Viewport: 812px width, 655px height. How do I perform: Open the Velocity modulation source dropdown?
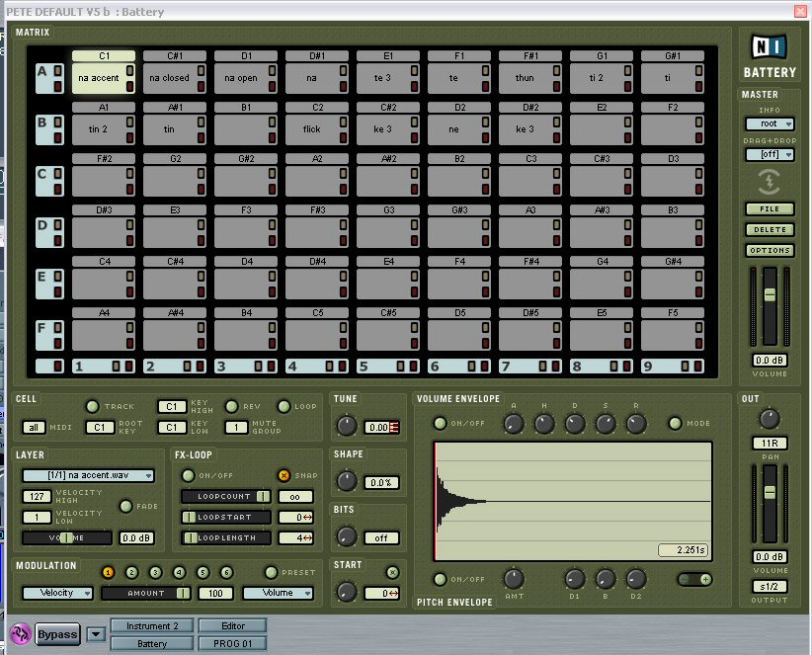tap(58, 593)
